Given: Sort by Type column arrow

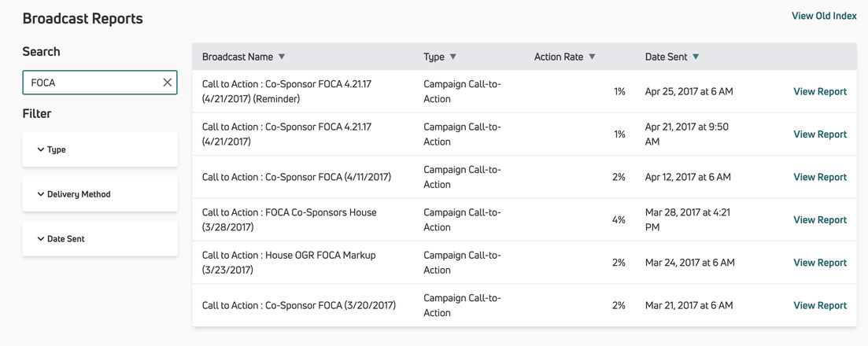Looking at the screenshot, I should (453, 57).
